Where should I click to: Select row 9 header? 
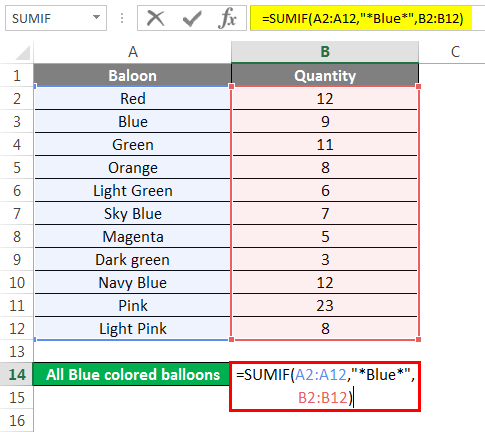pos(17,260)
